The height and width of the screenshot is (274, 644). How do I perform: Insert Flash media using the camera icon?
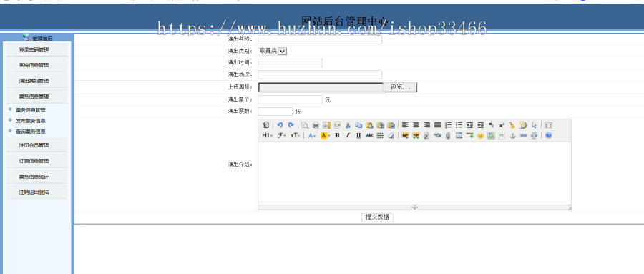(437, 135)
